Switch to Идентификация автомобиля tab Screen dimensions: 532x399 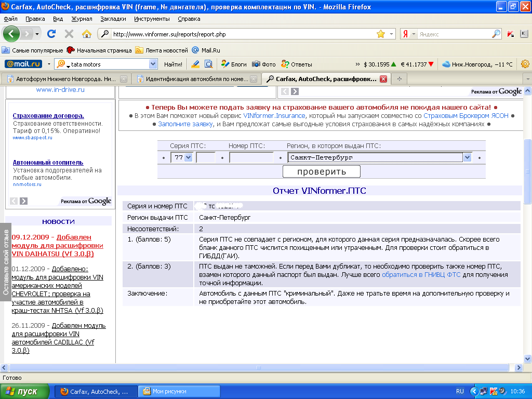click(197, 79)
